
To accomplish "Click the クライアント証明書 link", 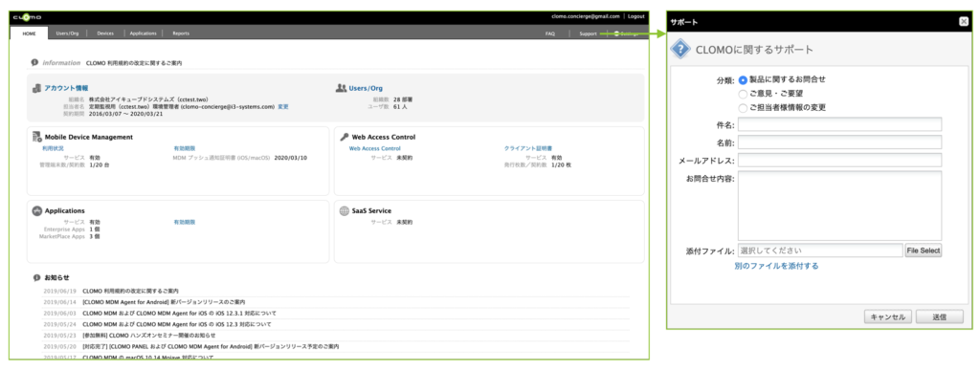I will point(528,148).
